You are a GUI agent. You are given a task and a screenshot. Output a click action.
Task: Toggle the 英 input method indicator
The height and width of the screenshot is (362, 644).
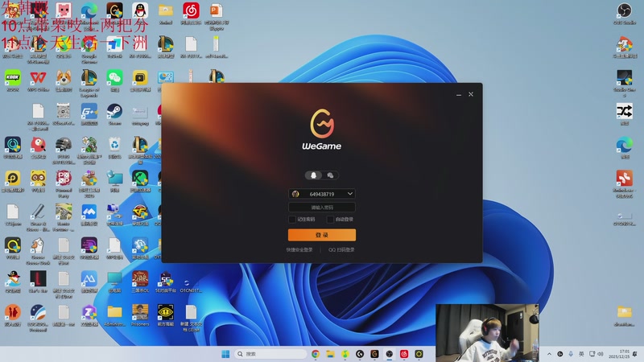pos(581,354)
